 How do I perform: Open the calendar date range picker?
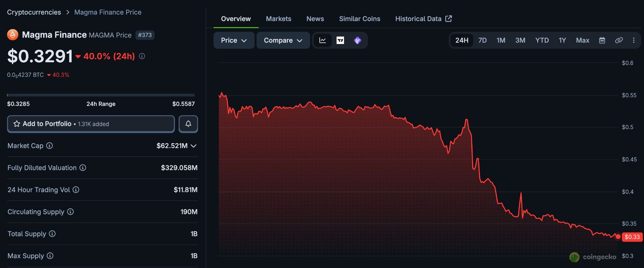point(602,40)
